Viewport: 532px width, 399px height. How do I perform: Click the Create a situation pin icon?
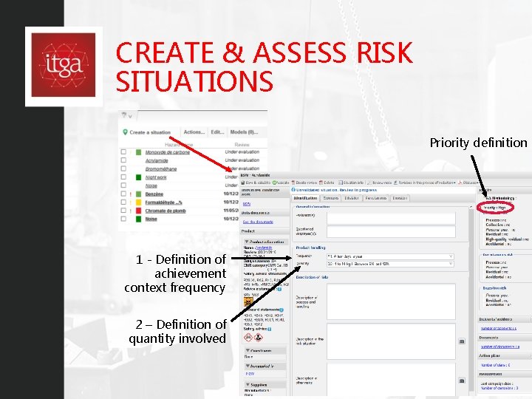(125, 132)
